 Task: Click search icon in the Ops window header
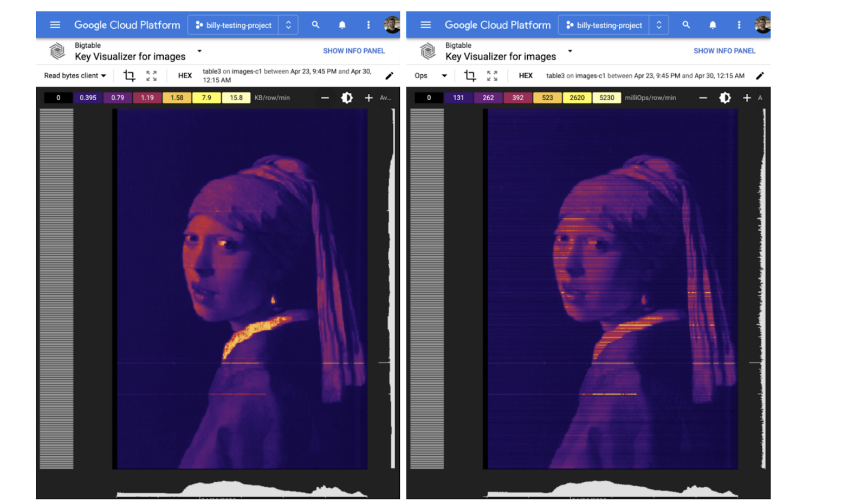(686, 25)
